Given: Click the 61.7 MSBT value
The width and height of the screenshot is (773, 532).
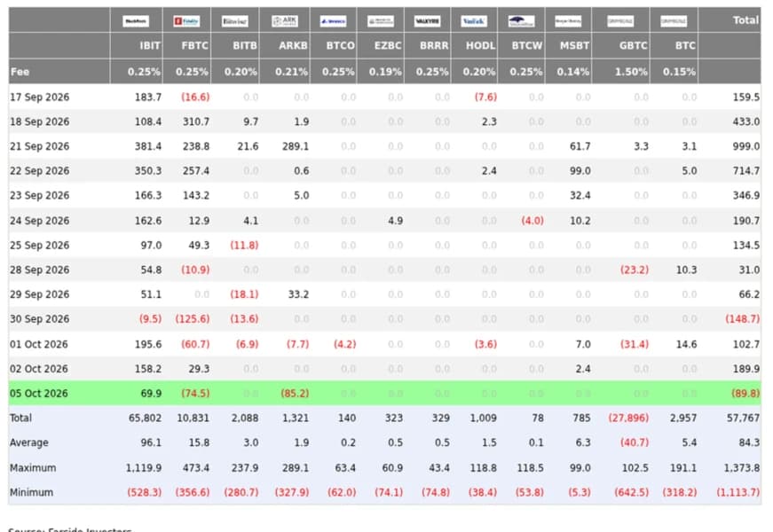Looking at the screenshot, I should click(x=580, y=146).
